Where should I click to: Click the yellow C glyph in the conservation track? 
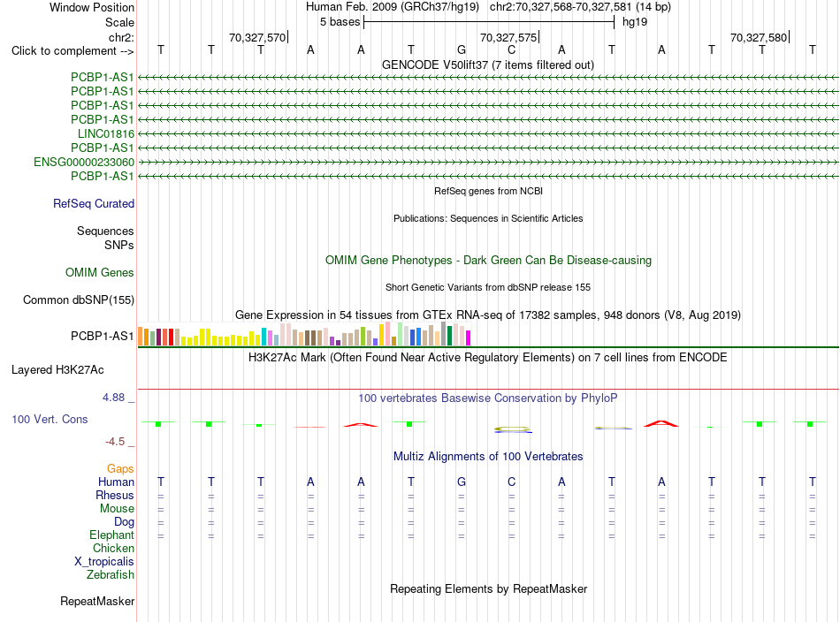tap(512, 429)
